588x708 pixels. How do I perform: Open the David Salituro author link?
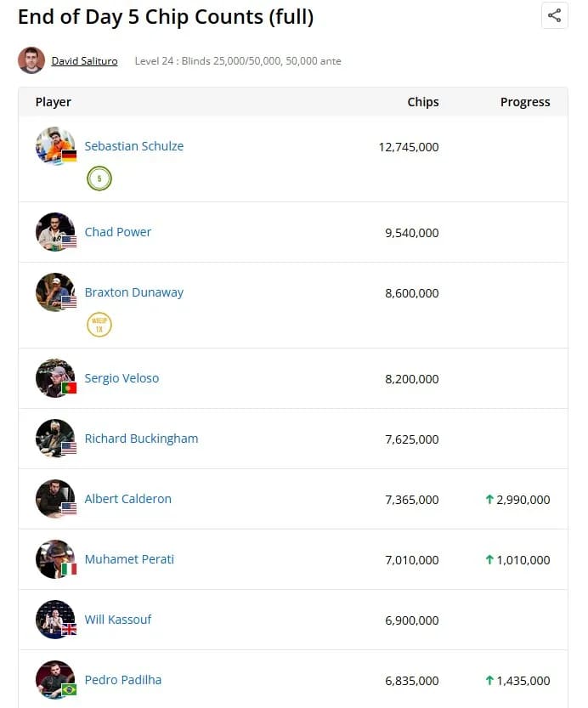84,61
